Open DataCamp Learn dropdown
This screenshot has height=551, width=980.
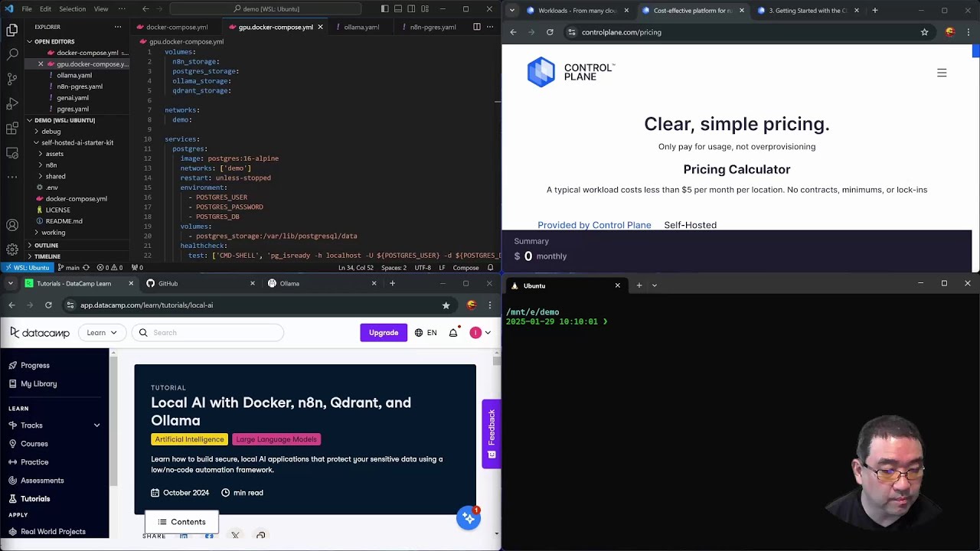102,333
